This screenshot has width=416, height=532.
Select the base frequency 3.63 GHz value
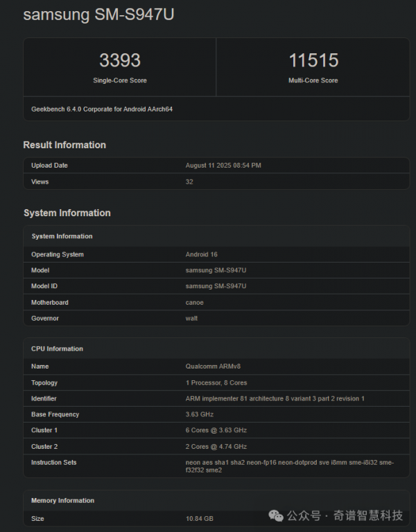200,414
